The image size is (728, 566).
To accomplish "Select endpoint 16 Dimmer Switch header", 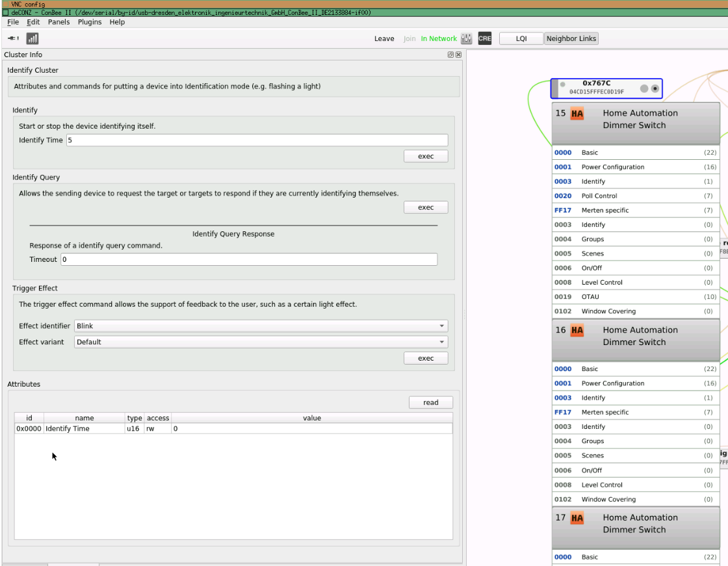I will [x=636, y=341].
